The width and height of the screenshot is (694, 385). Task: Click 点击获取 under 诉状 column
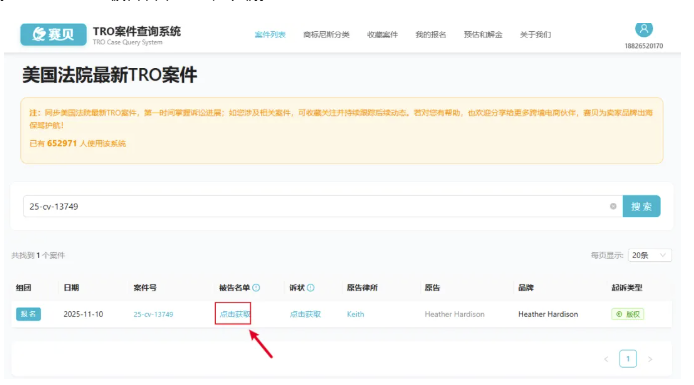click(305, 314)
